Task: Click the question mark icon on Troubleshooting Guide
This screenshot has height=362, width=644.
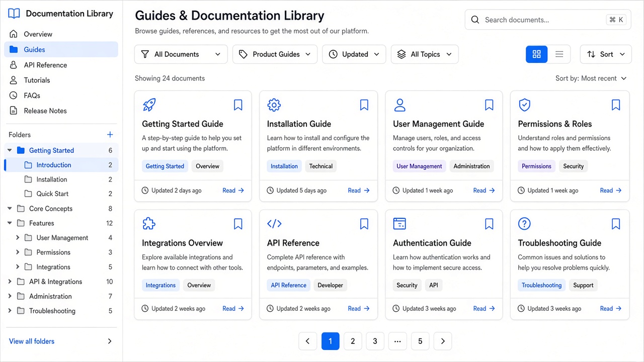Action: (x=524, y=224)
